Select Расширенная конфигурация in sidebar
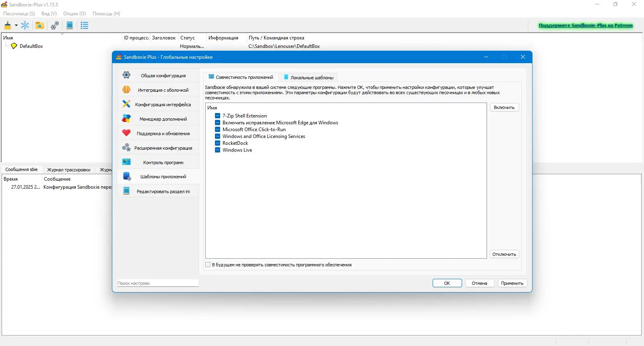This screenshot has height=346, width=644. [x=159, y=148]
